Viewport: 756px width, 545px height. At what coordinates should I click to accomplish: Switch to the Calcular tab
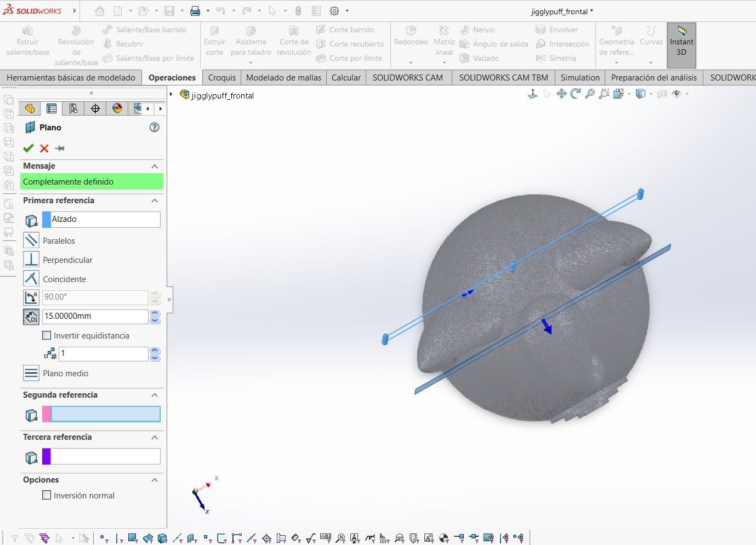click(346, 78)
